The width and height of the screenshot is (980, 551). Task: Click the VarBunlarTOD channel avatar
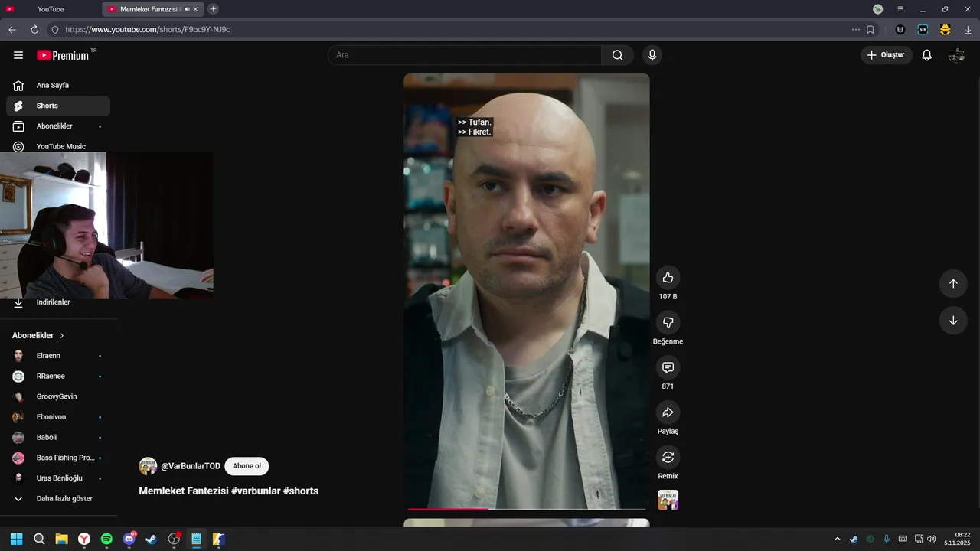click(148, 466)
